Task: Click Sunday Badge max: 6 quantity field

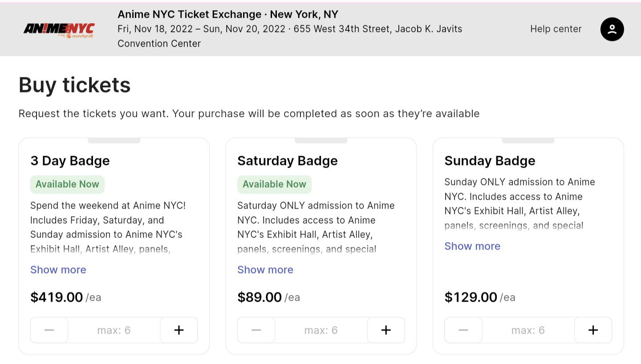Action: click(x=528, y=330)
